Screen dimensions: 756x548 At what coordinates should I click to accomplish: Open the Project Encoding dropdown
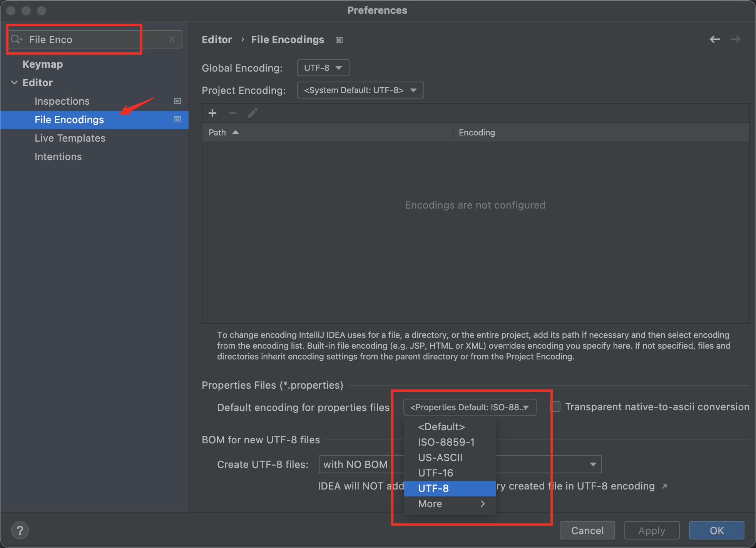coord(360,90)
